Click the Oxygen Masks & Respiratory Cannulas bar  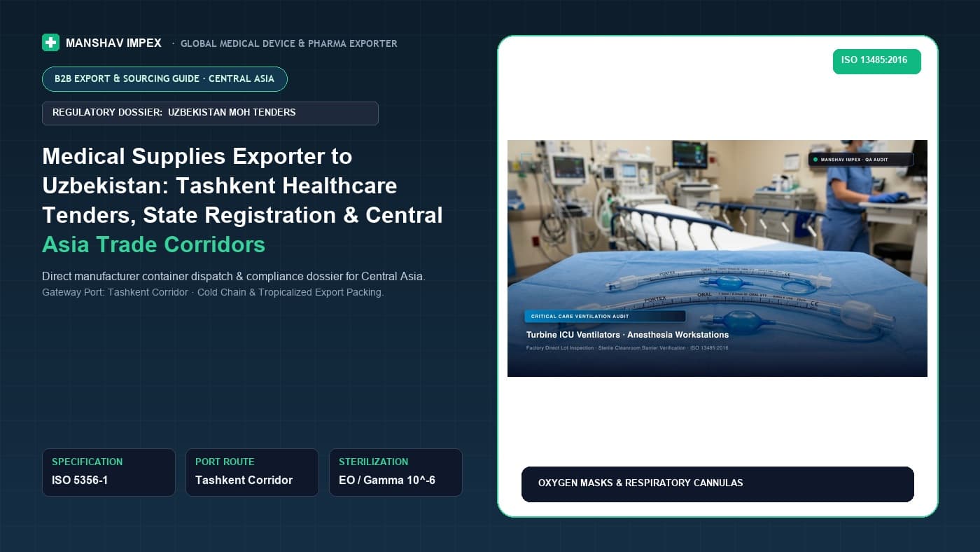pos(717,484)
